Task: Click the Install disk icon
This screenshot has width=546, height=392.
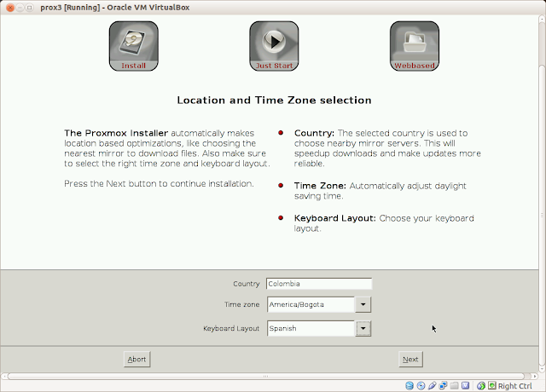Action: point(133,46)
